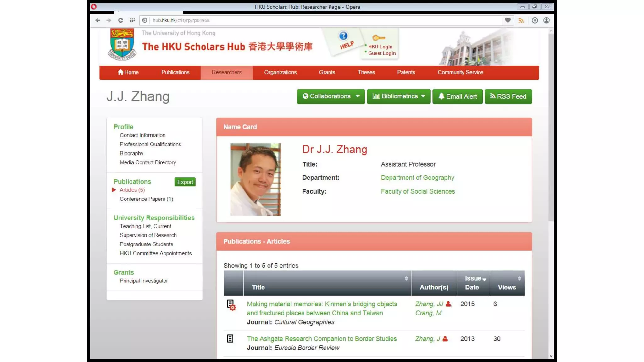Sort table by Issue Date column
The image size is (644, 362).
coord(474,282)
